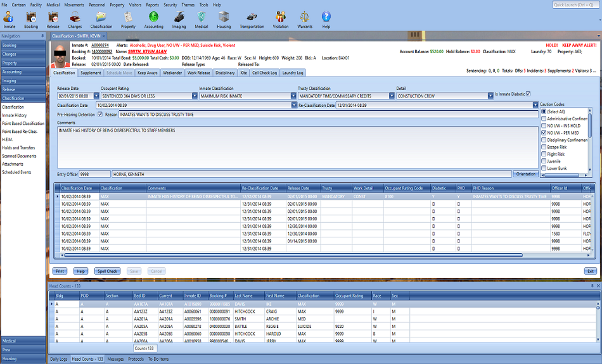Toggle the Is Inmate Diabetic checkbox
The image size is (602, 364).
click(528, 94)
